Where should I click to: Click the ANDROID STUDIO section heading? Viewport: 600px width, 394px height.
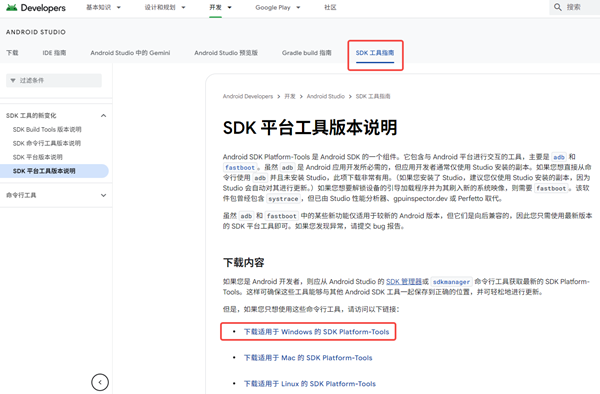click(x=36, y=32)
